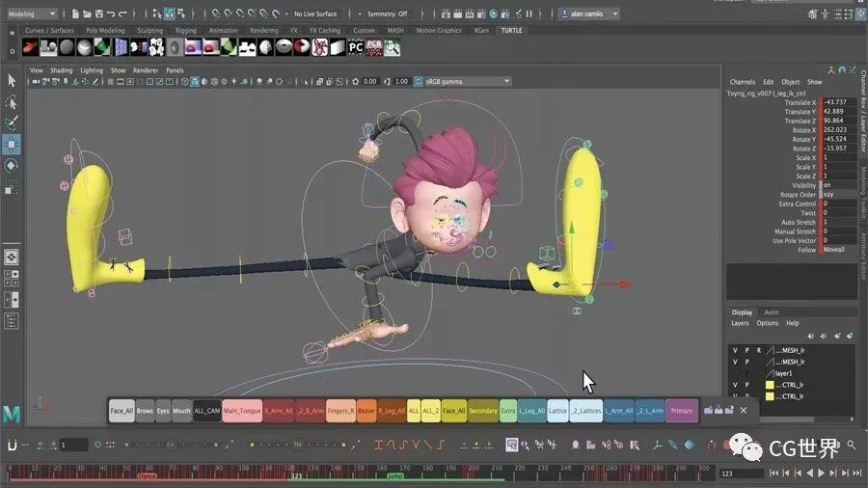This screenshot has width=868, height=488.
Task: Expand the No Live Surface dropdown arrow
Action: coord(286,14)
